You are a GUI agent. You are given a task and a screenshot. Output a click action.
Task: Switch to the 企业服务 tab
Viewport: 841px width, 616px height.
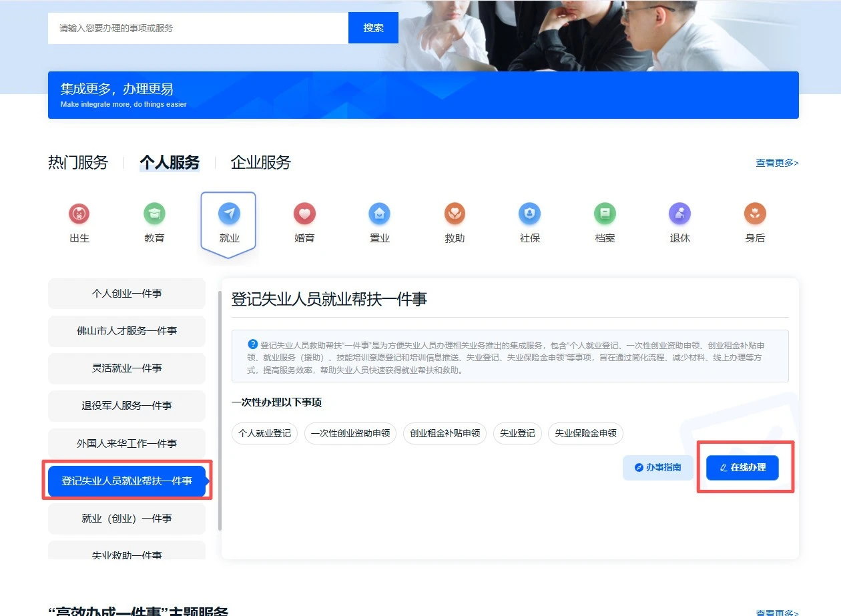point(261,163)
